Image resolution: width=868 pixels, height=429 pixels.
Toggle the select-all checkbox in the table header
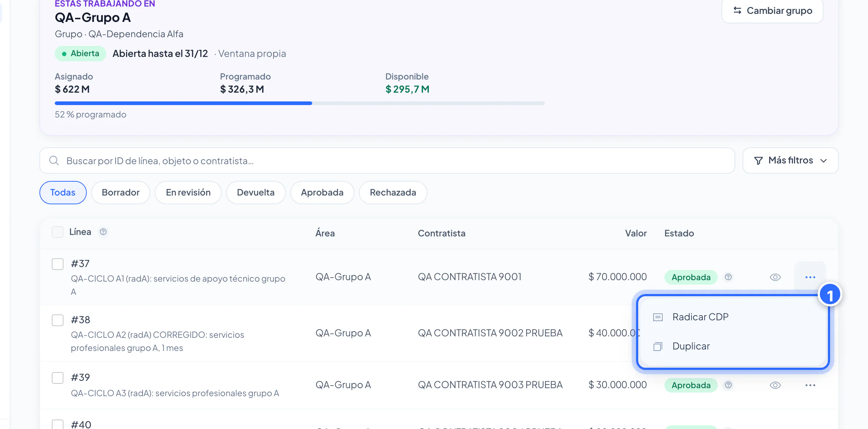pos(58,232)
